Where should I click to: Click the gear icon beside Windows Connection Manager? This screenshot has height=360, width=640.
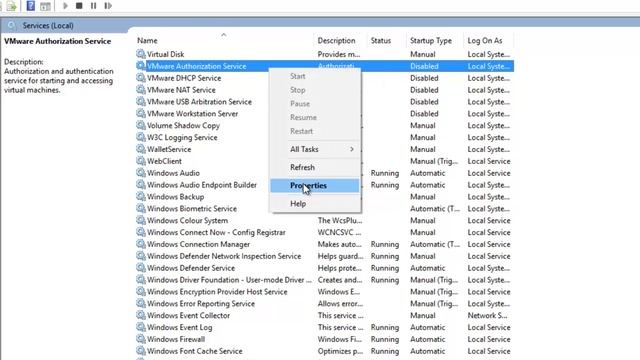[x=141, y=244]
